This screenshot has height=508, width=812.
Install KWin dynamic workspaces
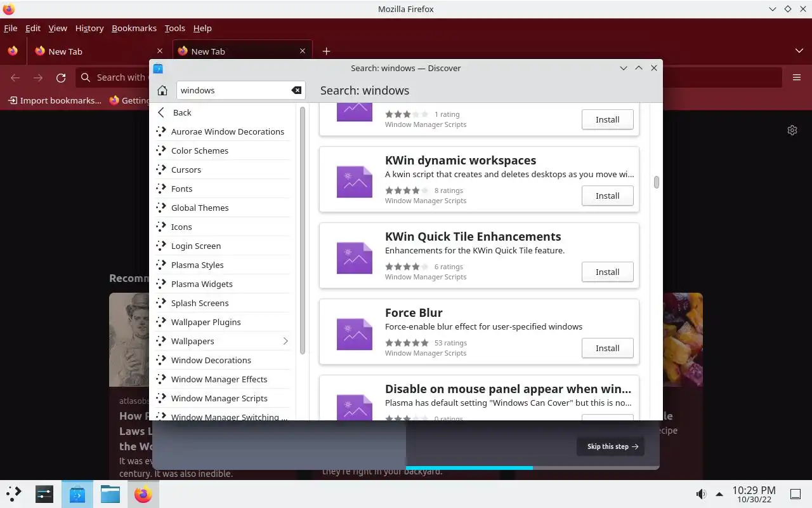607,196
